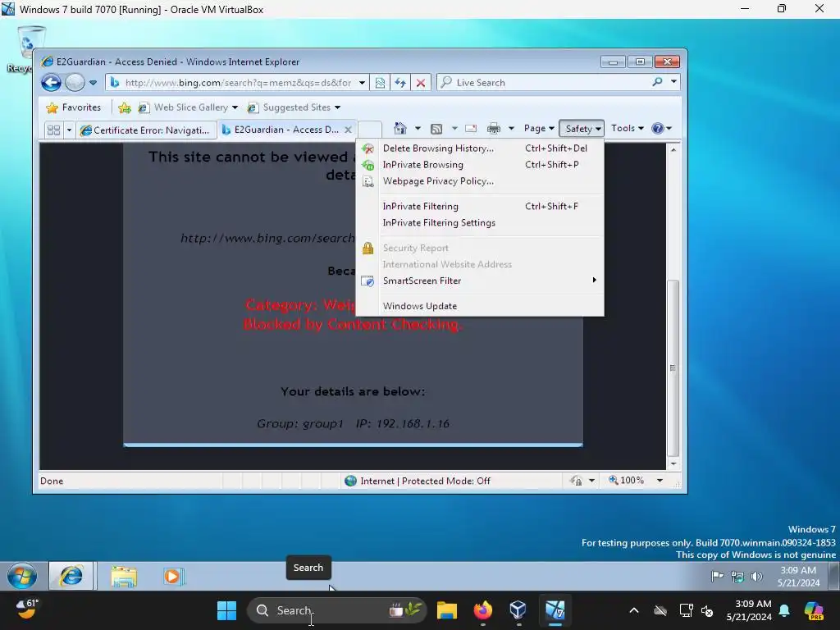The width and height of the screenshot is (840, 630).
Task: Select InPrivate Browsing menu item
Action: click(x=480, y=164)
